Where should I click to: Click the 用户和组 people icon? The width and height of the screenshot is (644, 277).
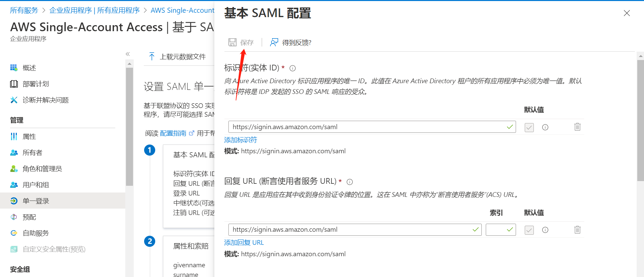14,185
